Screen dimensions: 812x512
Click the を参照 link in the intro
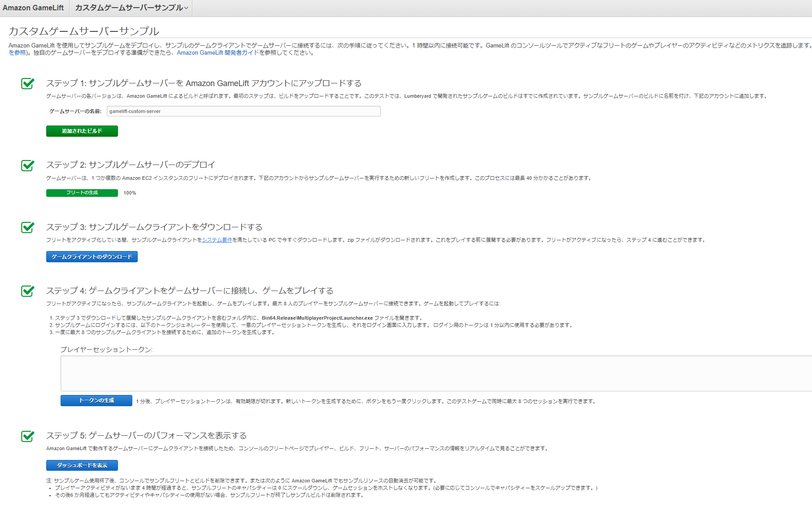point(17,53)
